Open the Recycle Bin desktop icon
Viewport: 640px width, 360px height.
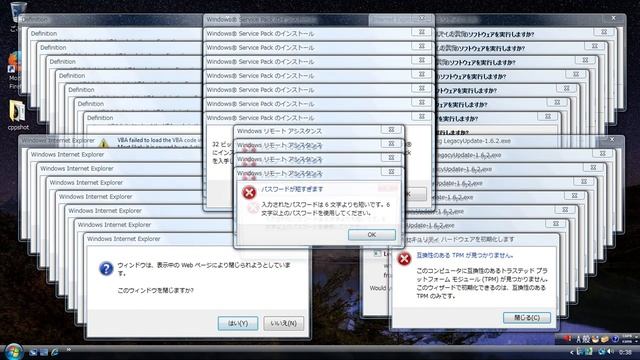[18, 12]
